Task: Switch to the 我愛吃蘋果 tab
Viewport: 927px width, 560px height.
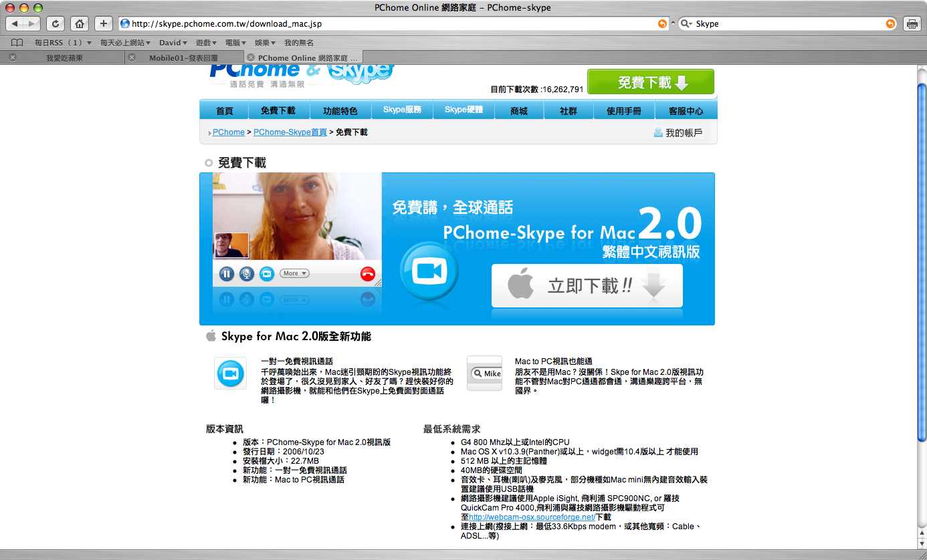Action: [64, 58]
